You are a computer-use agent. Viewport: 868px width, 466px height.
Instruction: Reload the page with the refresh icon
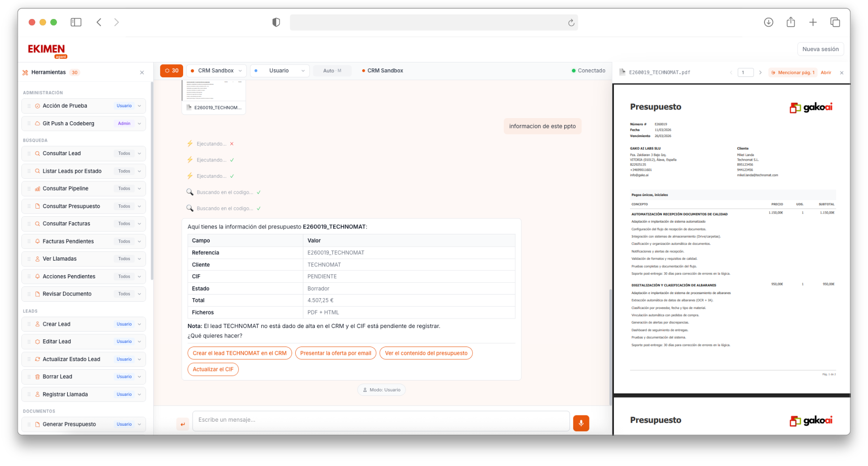(x=571, y=23)
